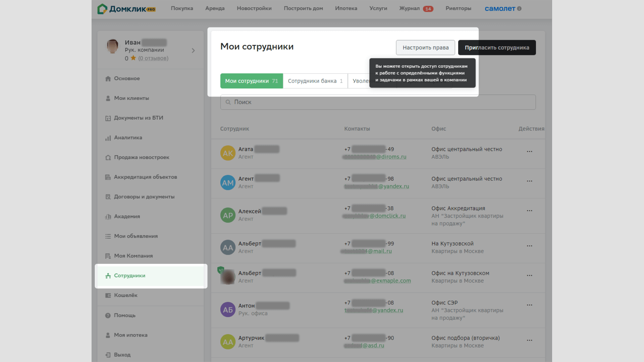Click the blurred photo avatar of Альберт
Image resolution: width=644 pixels, height=362 pixels.
point(228,277)
